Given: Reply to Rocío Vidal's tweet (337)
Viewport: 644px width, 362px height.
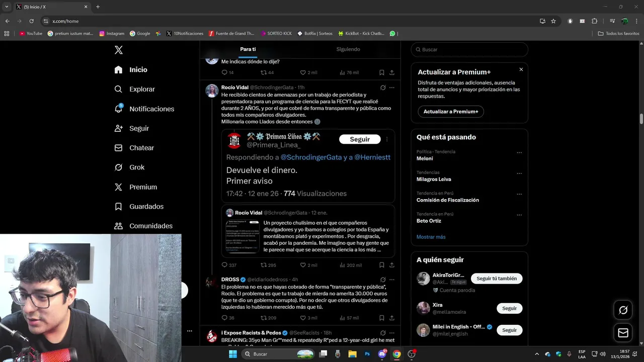Looking at the screenshot, I should pyautogui.click(x=229, y=265).
